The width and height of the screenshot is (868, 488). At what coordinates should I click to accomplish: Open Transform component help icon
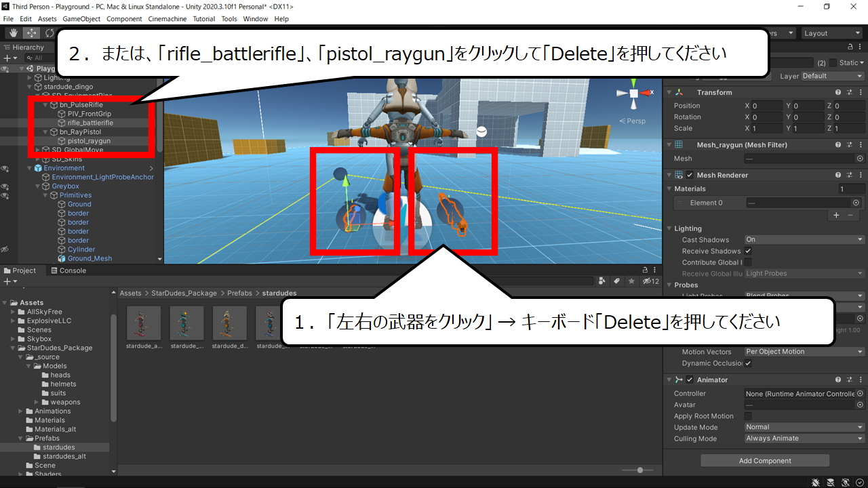coord(839,92)
